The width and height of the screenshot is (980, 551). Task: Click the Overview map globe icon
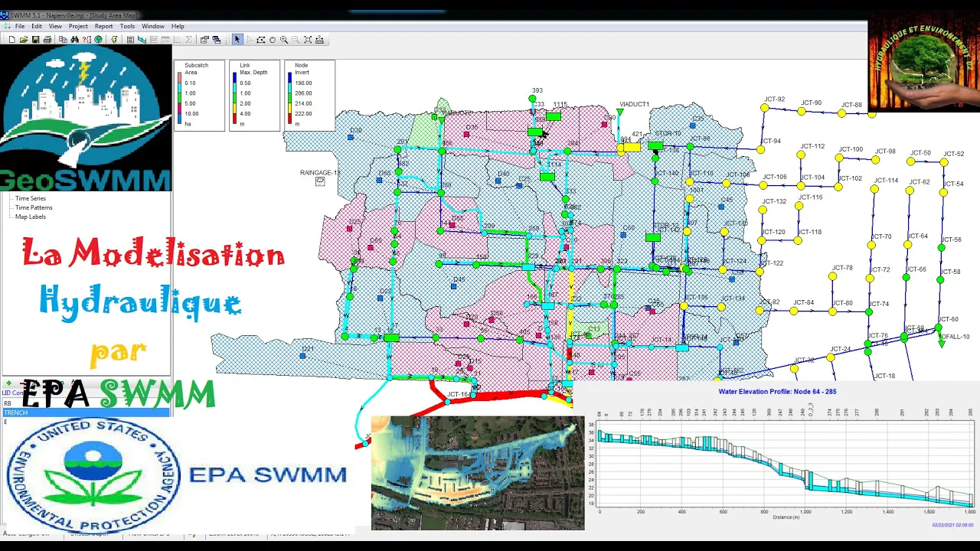[x=98, y=39]
